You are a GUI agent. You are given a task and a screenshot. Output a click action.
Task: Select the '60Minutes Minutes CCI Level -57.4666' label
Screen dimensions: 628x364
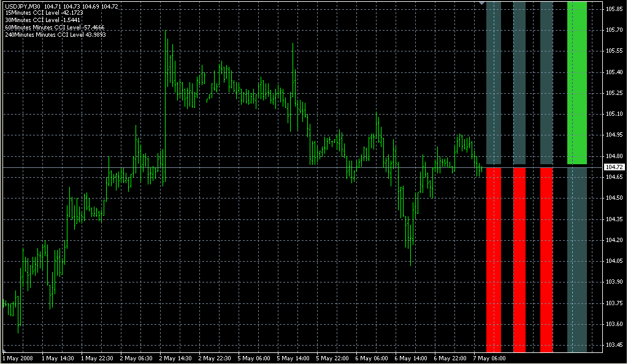[55, 28]
